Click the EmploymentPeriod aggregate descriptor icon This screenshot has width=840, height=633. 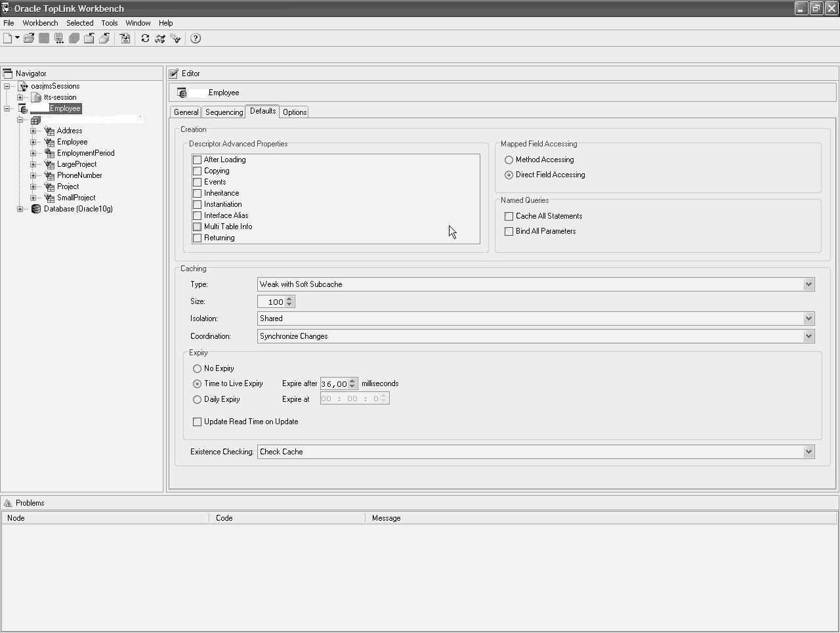(49, 153)
